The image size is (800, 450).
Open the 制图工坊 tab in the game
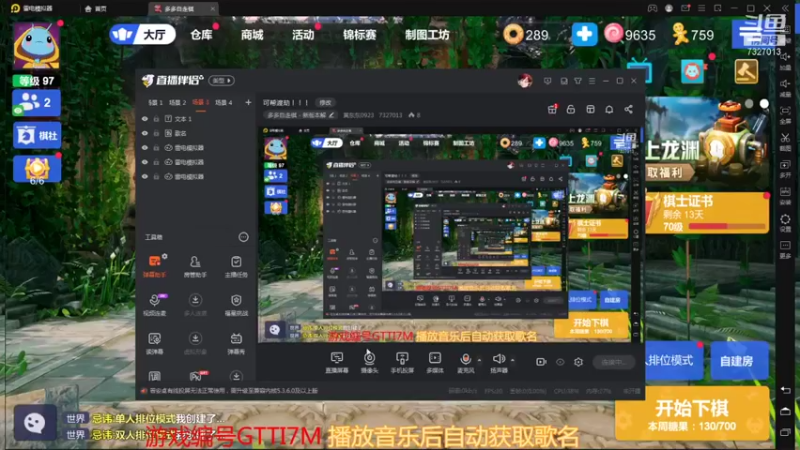coord(427,35)
